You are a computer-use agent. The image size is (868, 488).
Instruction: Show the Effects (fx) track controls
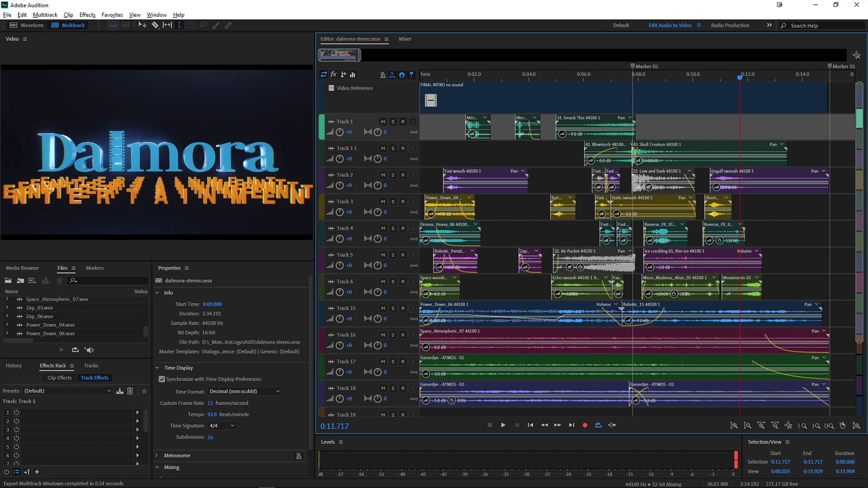coord(333,75)
